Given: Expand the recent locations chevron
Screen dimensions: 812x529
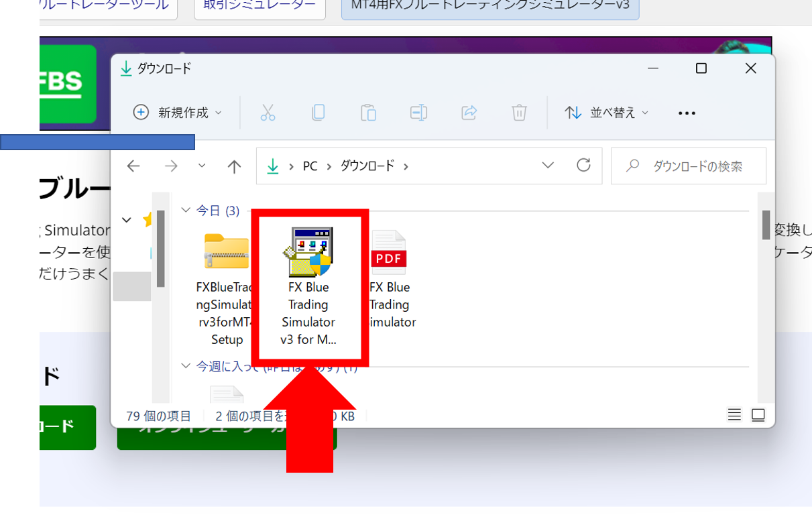Looking at the screenshot, I should click(x=202, y=166).
